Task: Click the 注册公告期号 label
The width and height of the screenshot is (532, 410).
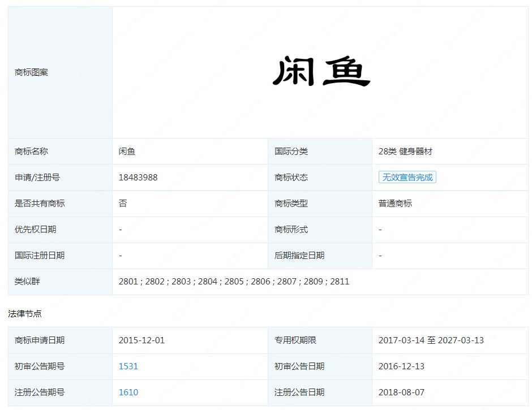Action: (x=40, y=392)
